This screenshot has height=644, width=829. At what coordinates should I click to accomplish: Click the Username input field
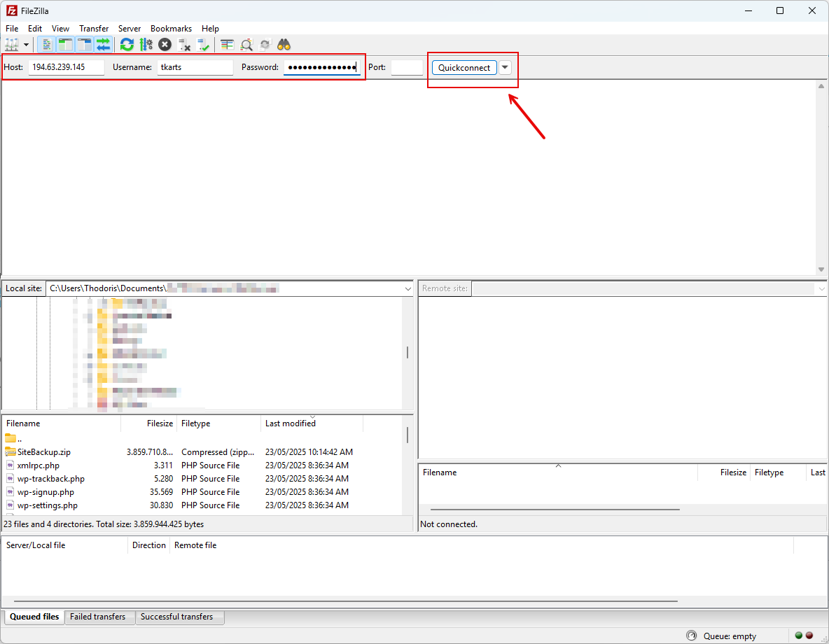195,67
